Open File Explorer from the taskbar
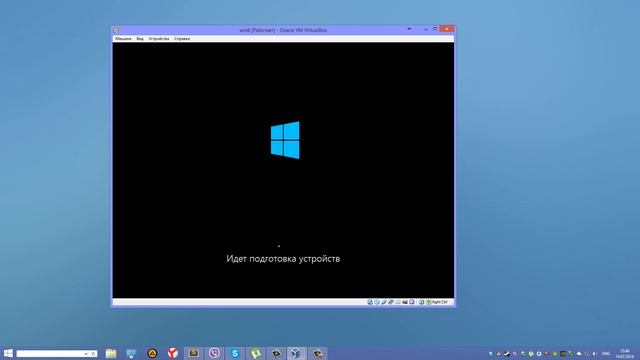This screenshot has height=360, width=640. click(111, 353)
